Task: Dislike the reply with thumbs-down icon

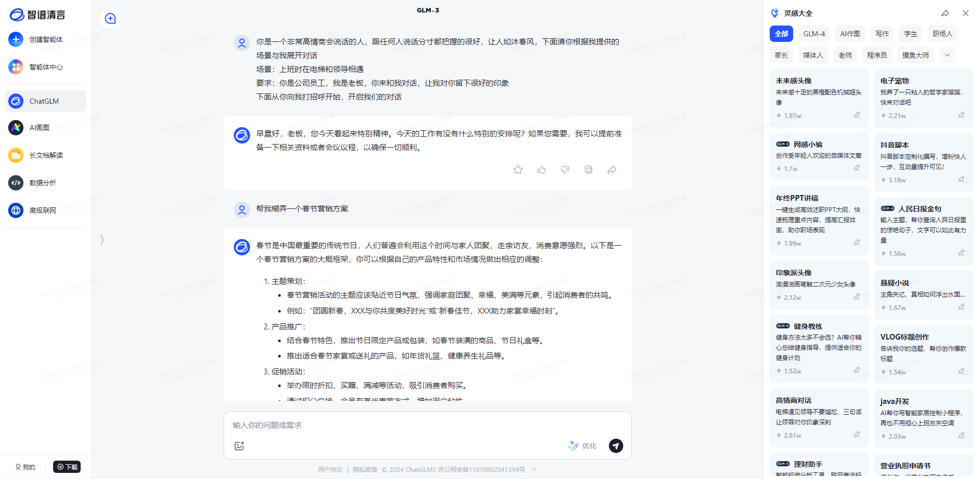Action: tap(565, 170)
